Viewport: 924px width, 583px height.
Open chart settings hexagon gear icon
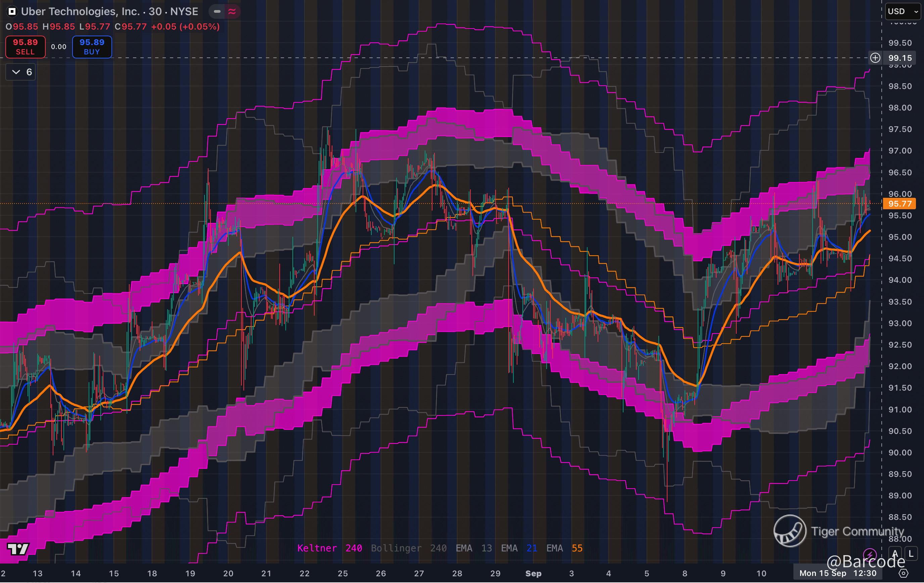point(904,573)
